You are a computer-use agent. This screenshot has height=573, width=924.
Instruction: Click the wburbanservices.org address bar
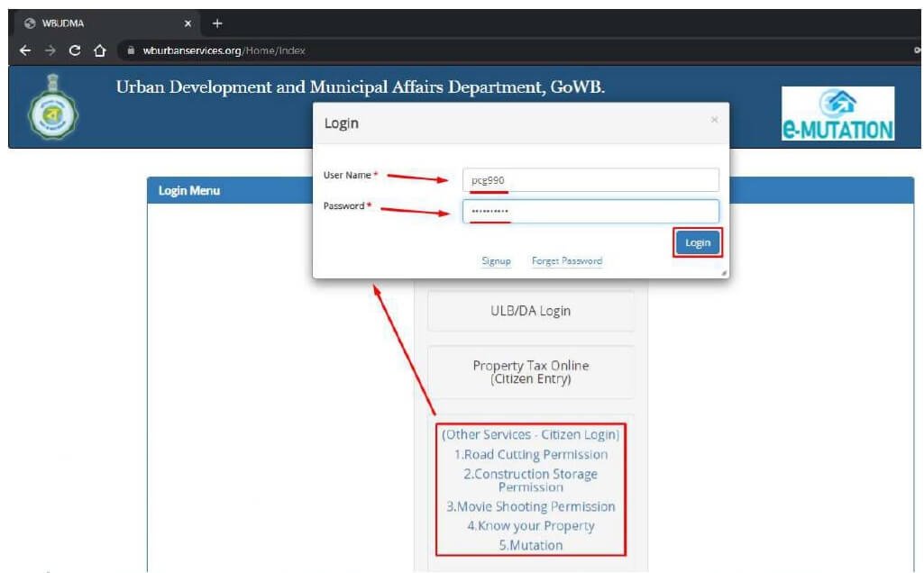point(518,50)
